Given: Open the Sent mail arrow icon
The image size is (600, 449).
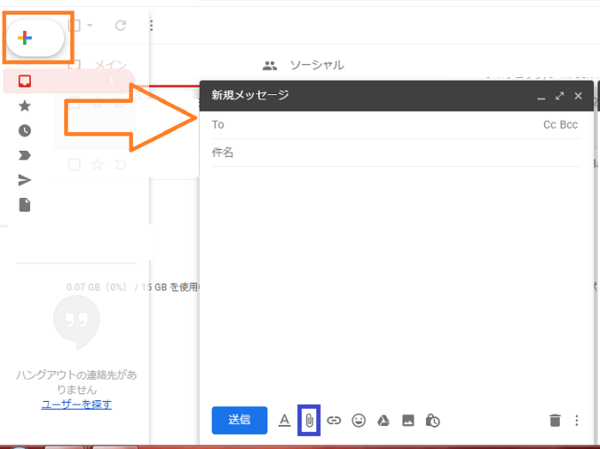Looking at the screenshot, I should tap(25, 180).
